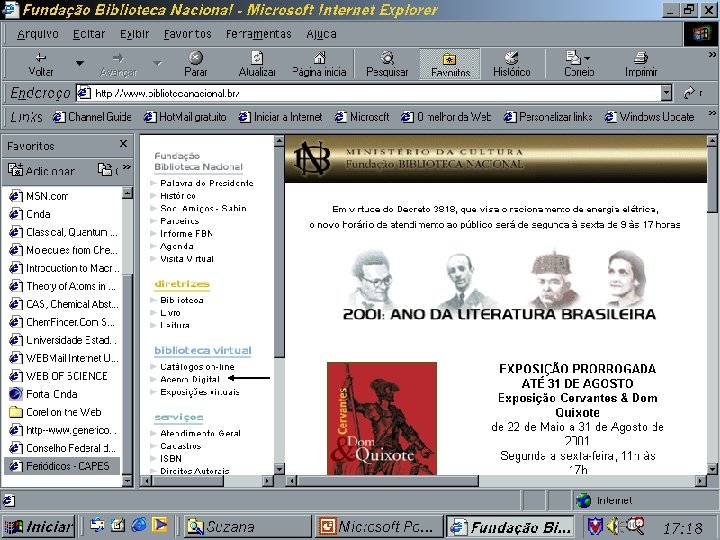The height and width of the screenshot is (540, 720).
Task: Click nav frame vertical scrollbar thumb
Action: click(x=279, y=252)
